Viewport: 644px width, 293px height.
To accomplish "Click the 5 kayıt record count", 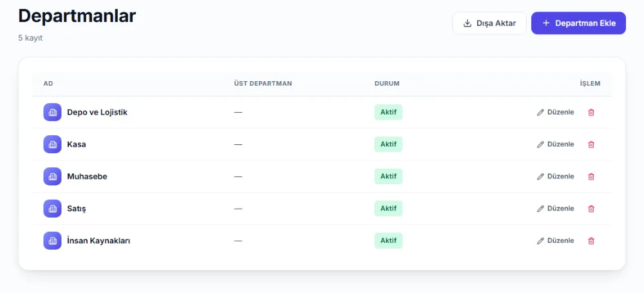I will pos(30,38).
